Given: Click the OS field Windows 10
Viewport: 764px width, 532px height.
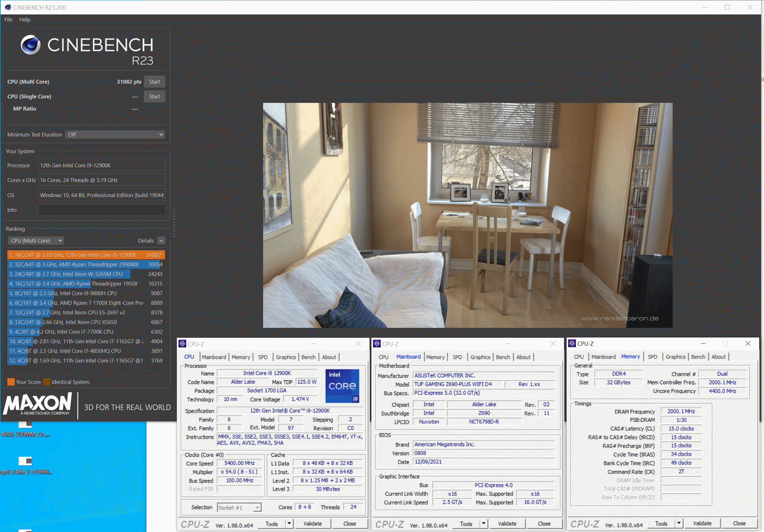Looking at the screenshot, I should pyautogui.click(x=102, y=195).
